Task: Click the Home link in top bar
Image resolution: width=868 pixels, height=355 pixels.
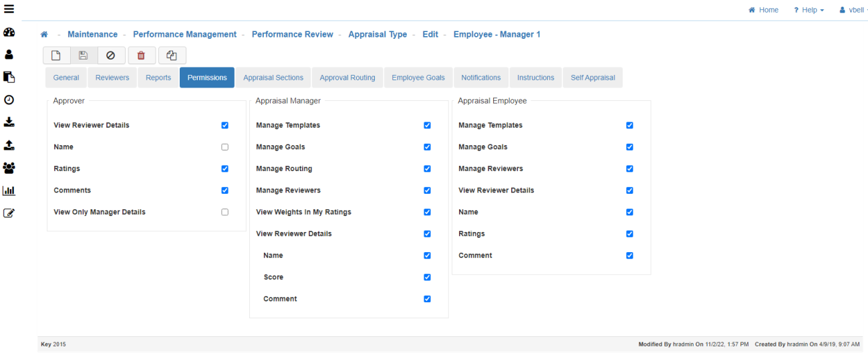Action: click(764, 10)
